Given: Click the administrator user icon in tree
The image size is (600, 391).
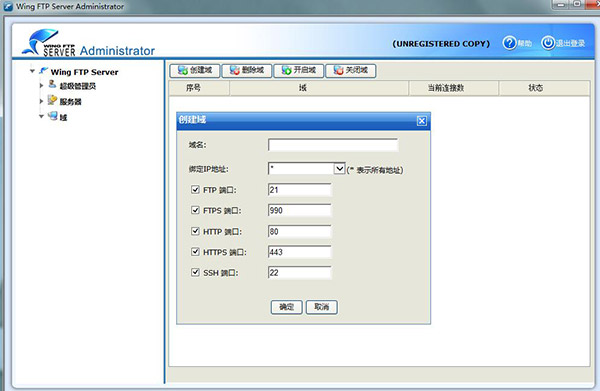Looking at the screenshot, I should pos(52,84).
